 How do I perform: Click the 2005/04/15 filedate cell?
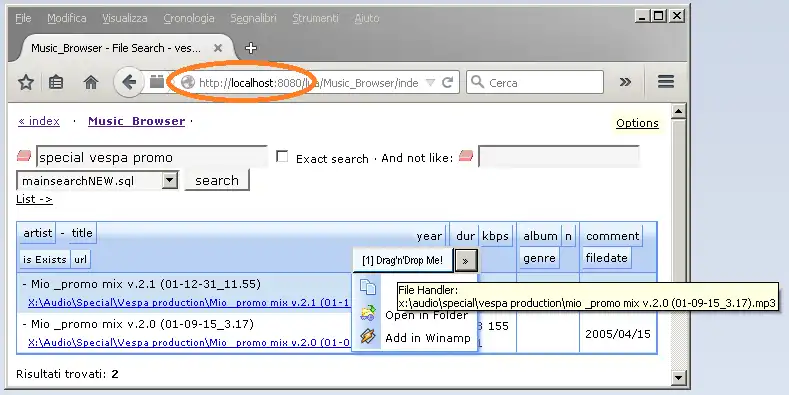coord(617,334)
